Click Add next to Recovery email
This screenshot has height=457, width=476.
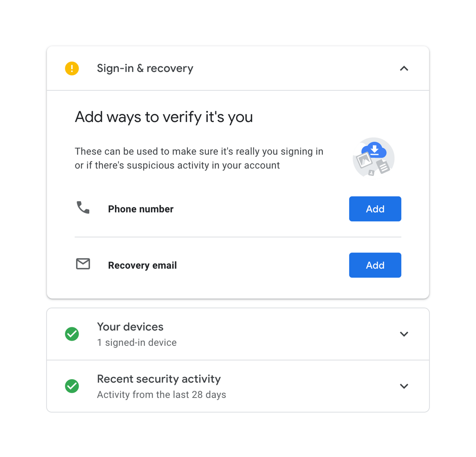pyautogui.click(x=375, y=265)
